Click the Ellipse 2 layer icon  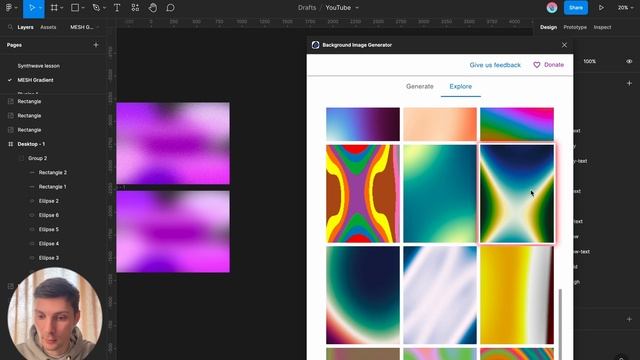click(x=32, y=201)
